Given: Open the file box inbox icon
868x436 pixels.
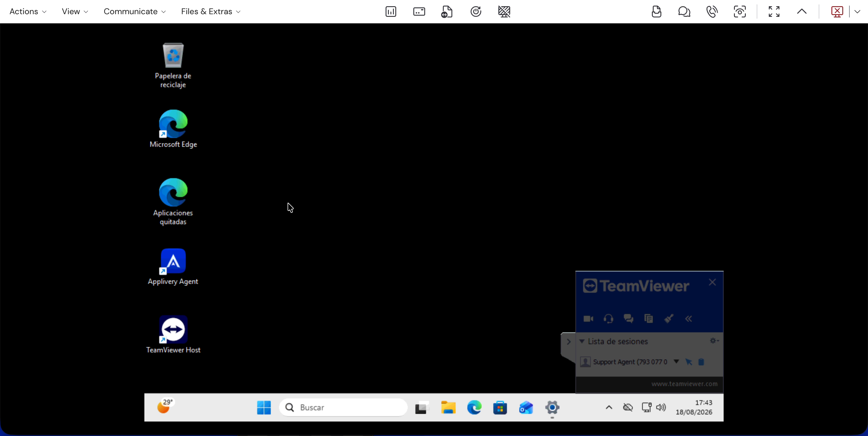Looking at the screenshot, I should 656,12.
